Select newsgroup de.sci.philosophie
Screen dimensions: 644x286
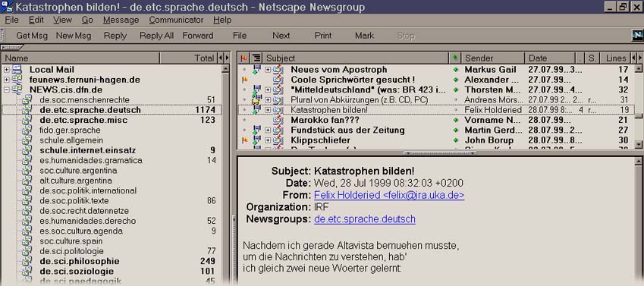(80, 261)
